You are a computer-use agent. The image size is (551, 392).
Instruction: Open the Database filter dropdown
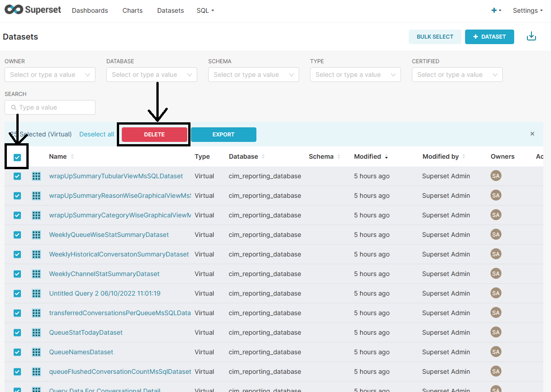pyautogui.click(x=152, y=75)
